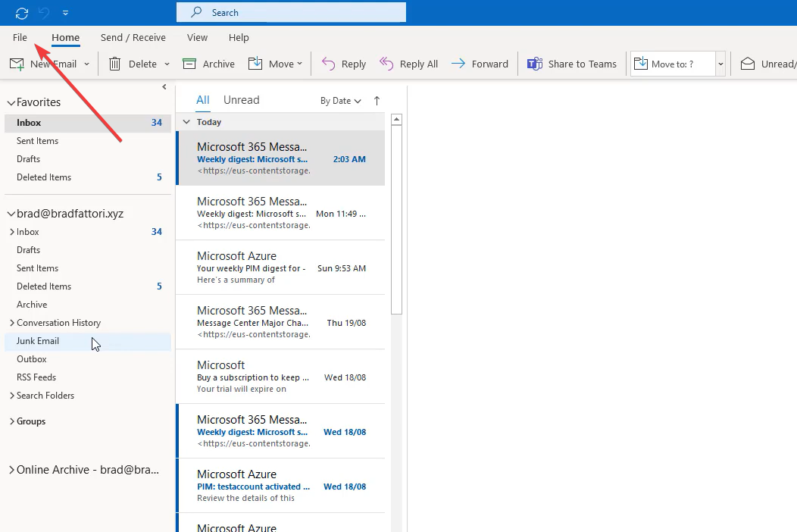This screenshot has height=532, width=797.
Task: Open the Help ribbon tab
Action: click(239, 38)
